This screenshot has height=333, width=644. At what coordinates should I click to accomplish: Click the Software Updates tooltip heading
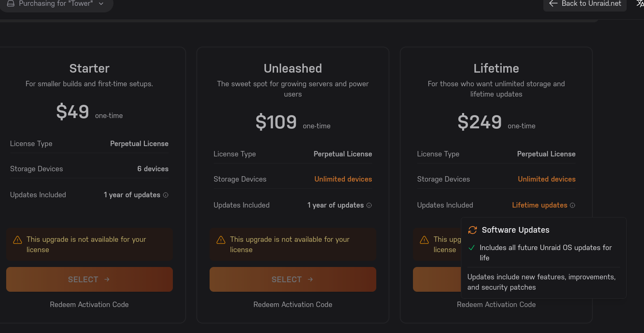pos(516,230)
